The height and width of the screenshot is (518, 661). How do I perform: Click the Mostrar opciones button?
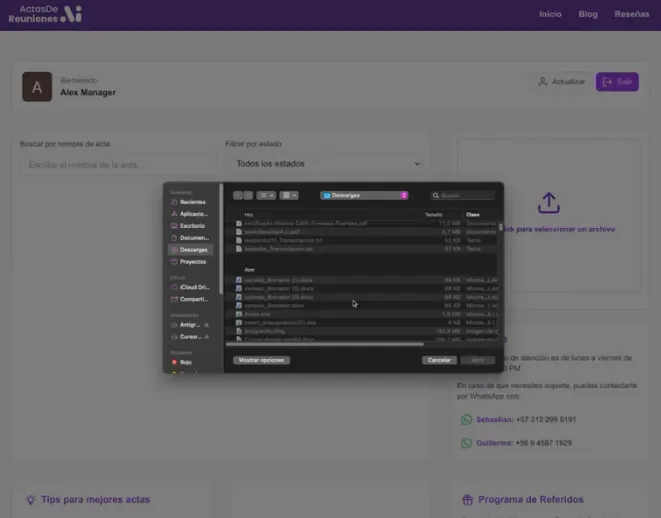pyautogui.click(x=261, y=360)
